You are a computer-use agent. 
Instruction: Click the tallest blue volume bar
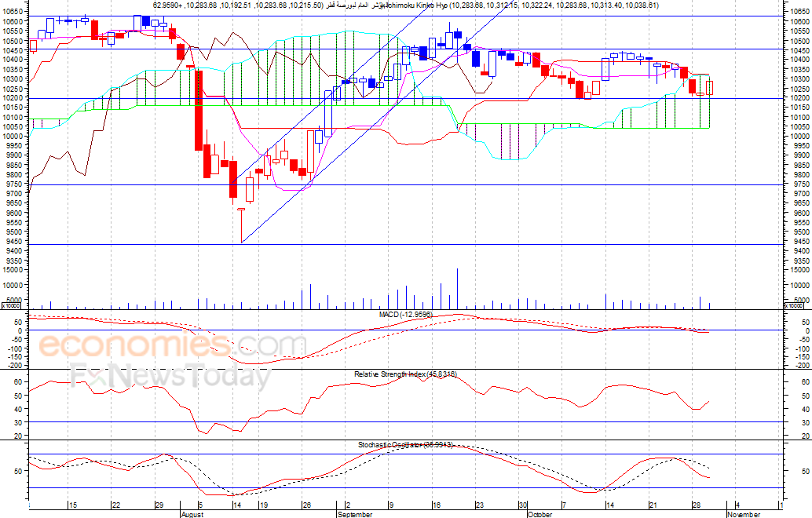coord(457,289)
